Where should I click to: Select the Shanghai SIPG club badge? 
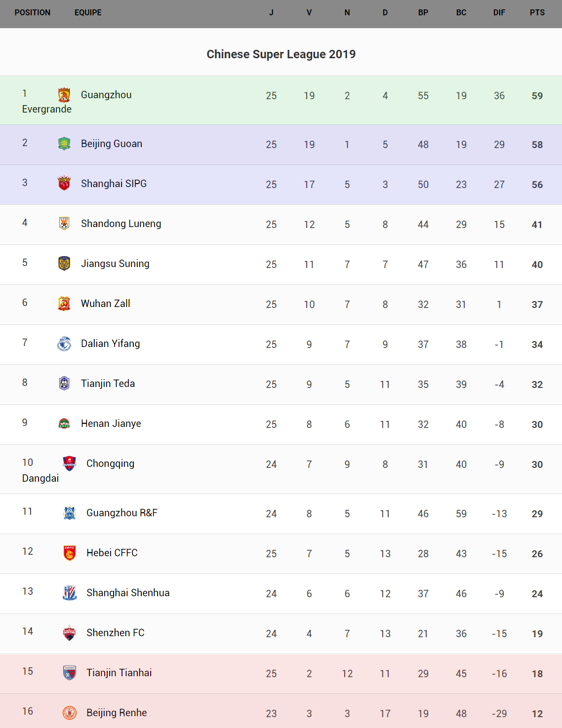click(x=64, y=184)
